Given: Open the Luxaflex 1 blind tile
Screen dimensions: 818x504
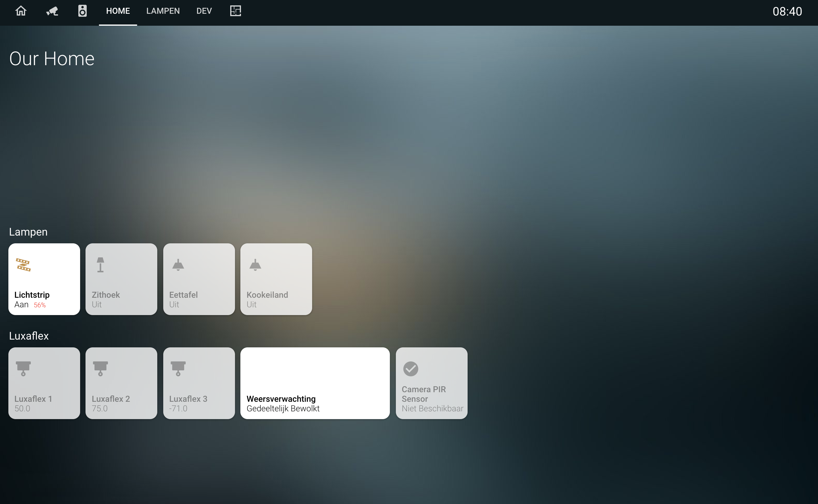Looking at the screenshot, I should click(44, 383).
